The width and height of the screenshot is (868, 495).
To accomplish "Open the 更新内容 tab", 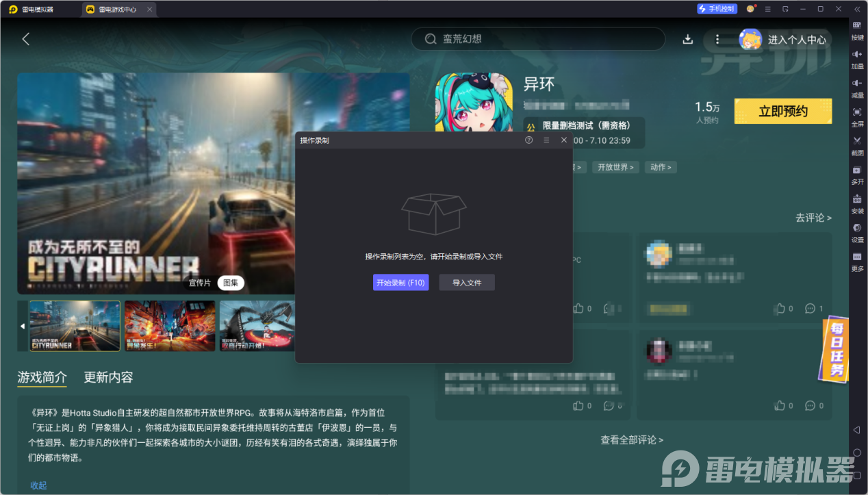I will tap(108, 377).
